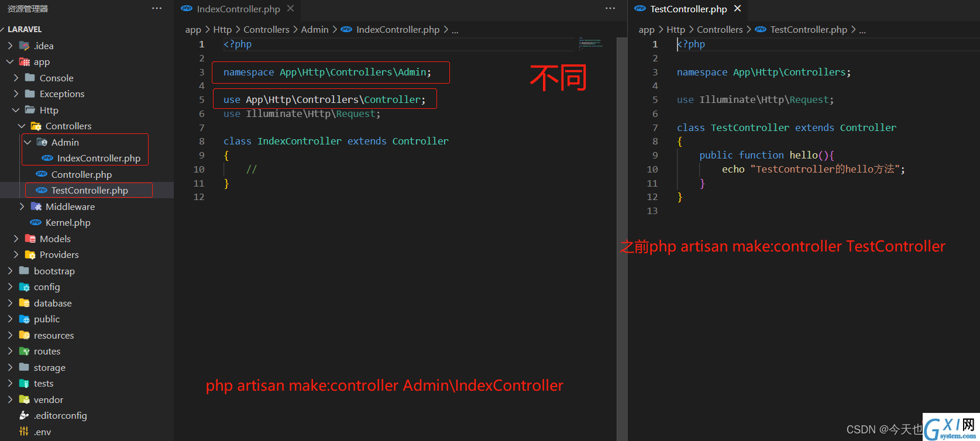
Task: Click the vendor folder icon
Action: pyautogui.click(x=24, y=399)
